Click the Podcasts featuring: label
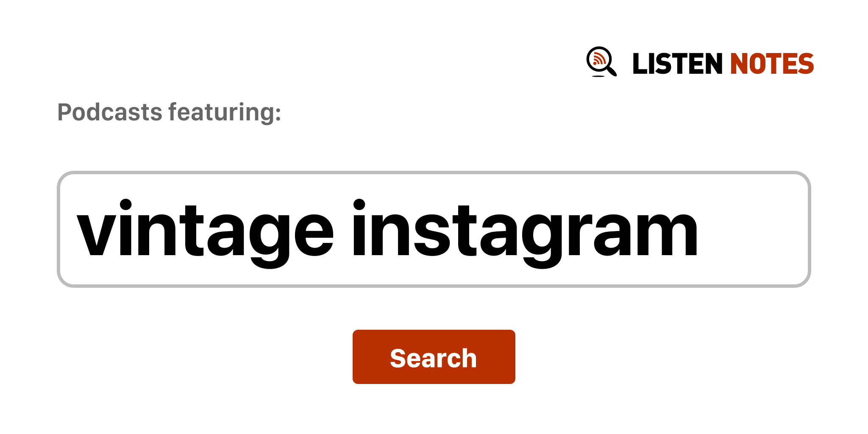Viewport: 868px width, 434px height. coord(169,113)
